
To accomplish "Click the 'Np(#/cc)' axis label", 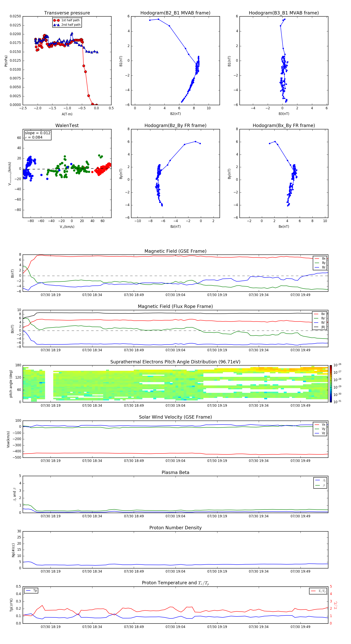I will point(13,550).
